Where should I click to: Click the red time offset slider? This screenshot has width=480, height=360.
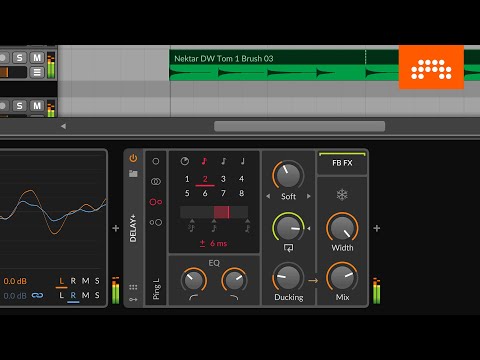coord(214,212)
